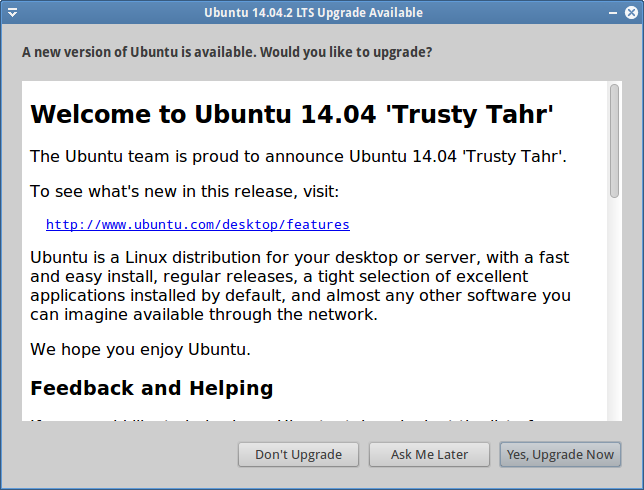Click empty dialog area left of Don't Upgrade
Image resolution: width=644 pixels, height=490 pixels.
(120, 454)
